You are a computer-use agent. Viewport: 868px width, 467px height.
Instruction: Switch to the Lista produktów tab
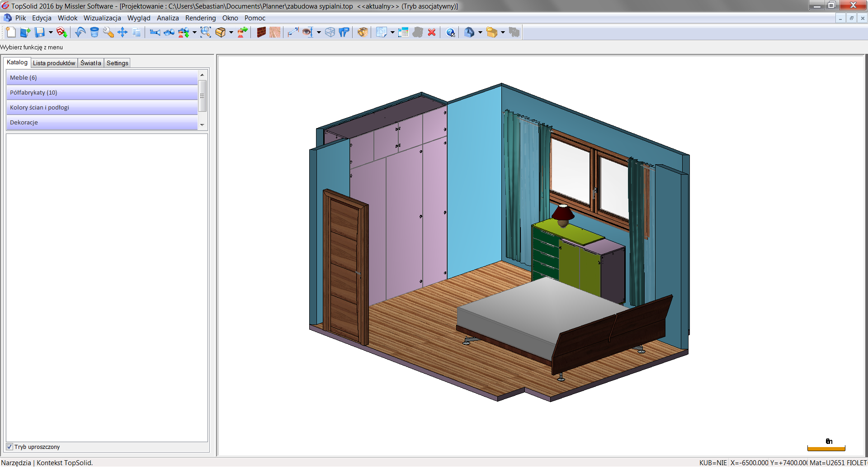54,63
